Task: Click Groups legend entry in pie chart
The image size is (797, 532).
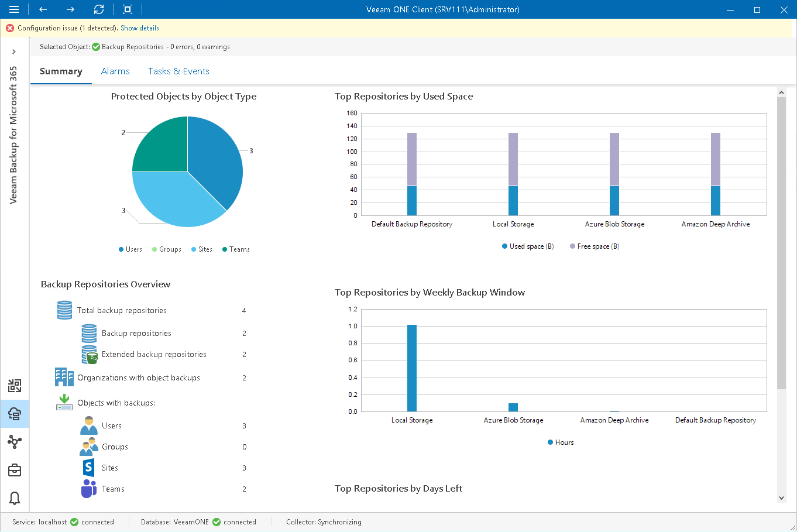Action: tap(167, 249)
